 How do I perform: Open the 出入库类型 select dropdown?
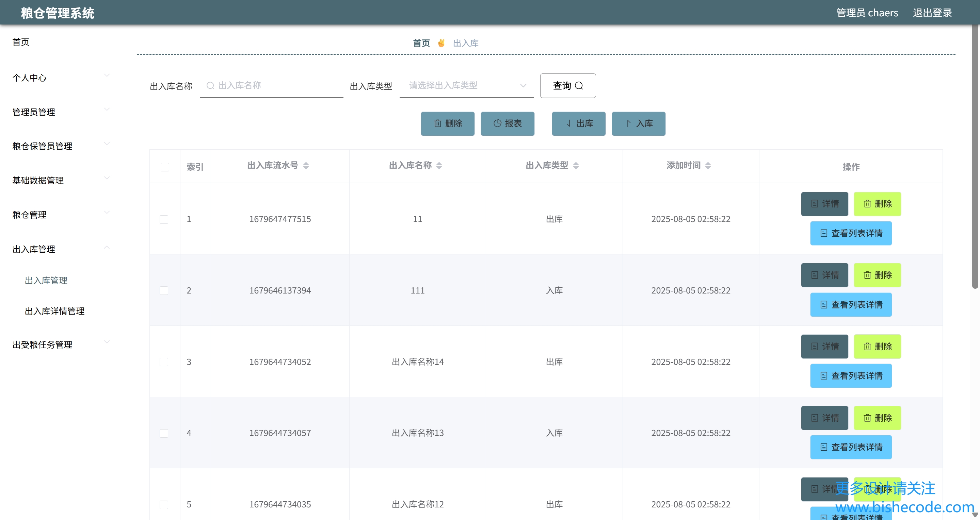tap(466, 85)
